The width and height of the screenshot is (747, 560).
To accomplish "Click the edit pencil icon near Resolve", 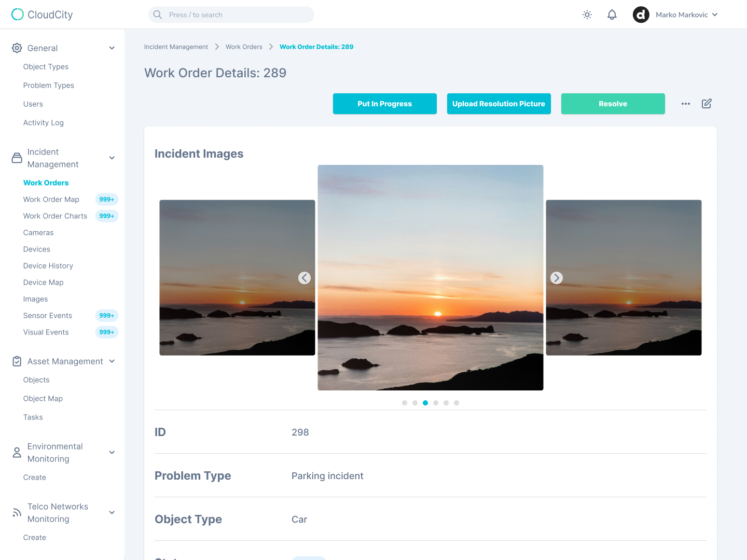I will [x=707, y=104].
